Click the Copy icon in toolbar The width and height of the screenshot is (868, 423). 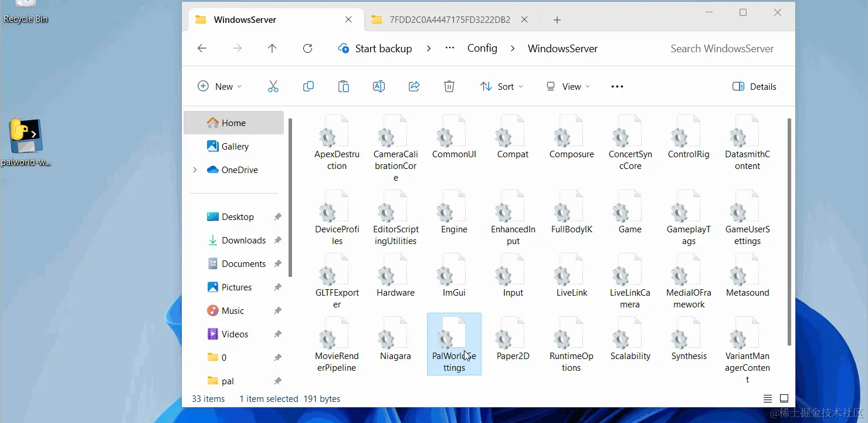[x=308, y=86]
